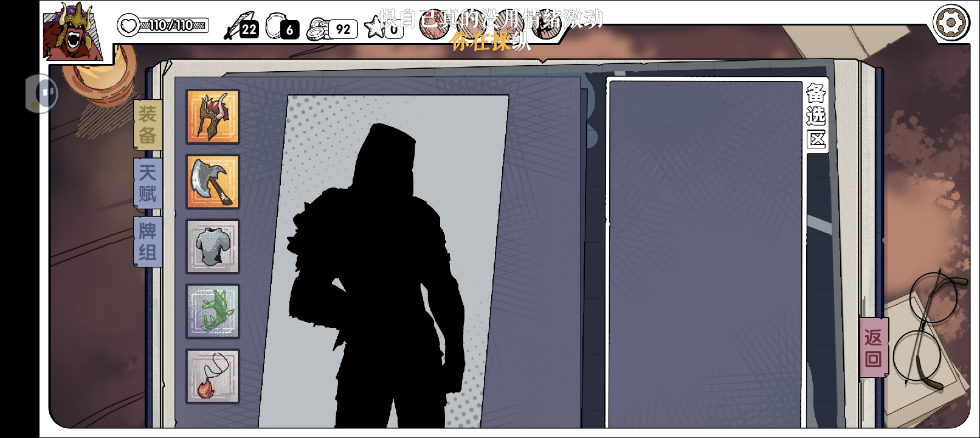Select the chainmail armor slot
This screenshot has height=438, width=980.
(213, 246)
